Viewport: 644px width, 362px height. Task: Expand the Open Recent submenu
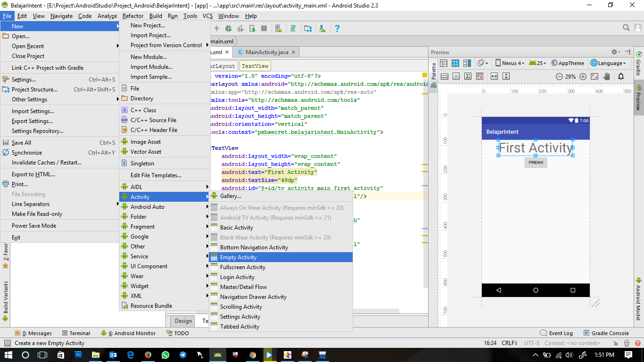tap(60, 46)
